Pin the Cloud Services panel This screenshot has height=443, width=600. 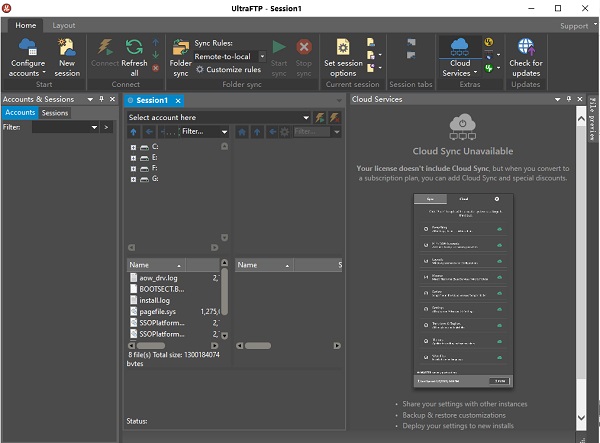click(x=569, y=99)
